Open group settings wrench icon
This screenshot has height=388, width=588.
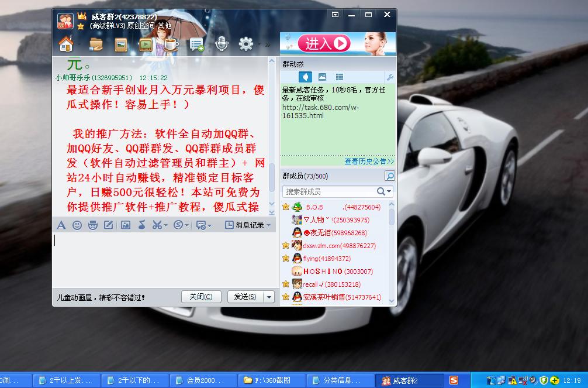[390, 77]
